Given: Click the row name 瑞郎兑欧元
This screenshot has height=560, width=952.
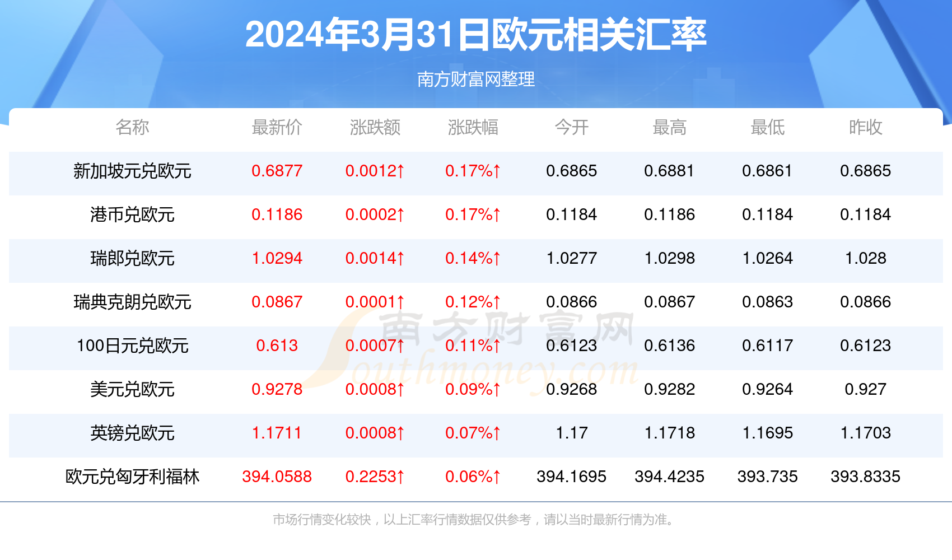Looking at the screenshot, I should (x=132, y=258).
